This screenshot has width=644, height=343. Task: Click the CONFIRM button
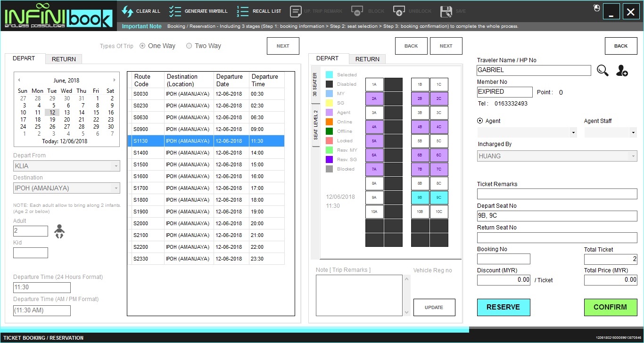pos(611,307)
